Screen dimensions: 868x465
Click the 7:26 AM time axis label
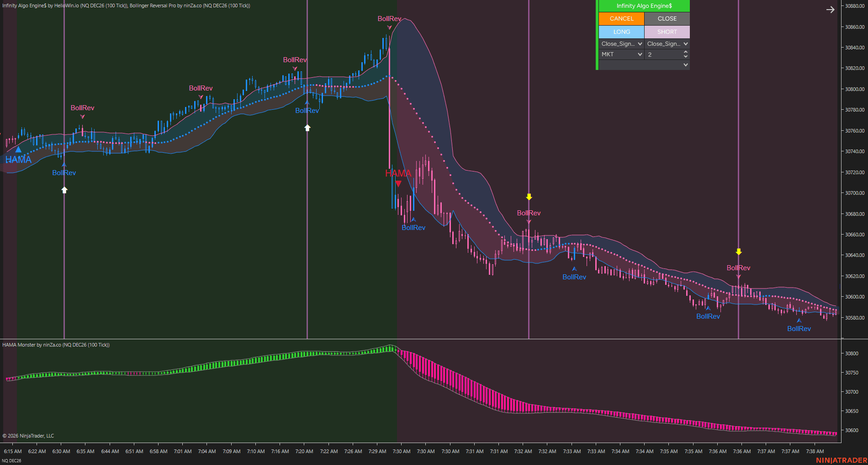click(x=353, y=451)
